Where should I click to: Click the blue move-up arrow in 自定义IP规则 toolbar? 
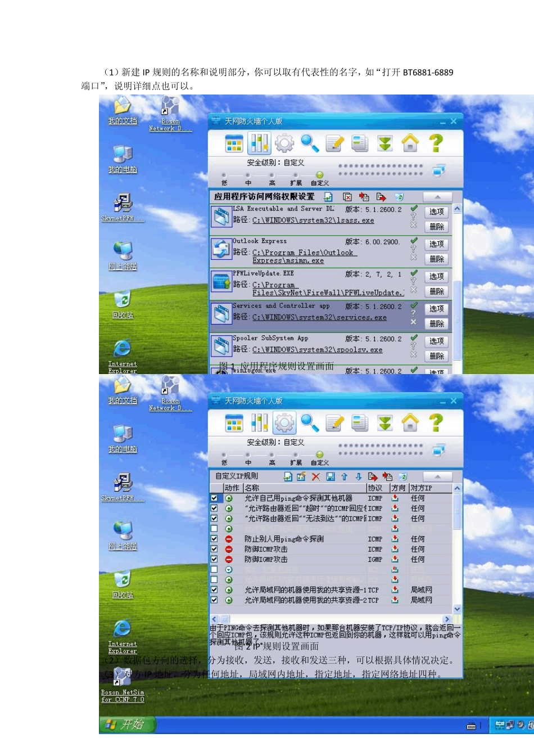pos(345,476)
